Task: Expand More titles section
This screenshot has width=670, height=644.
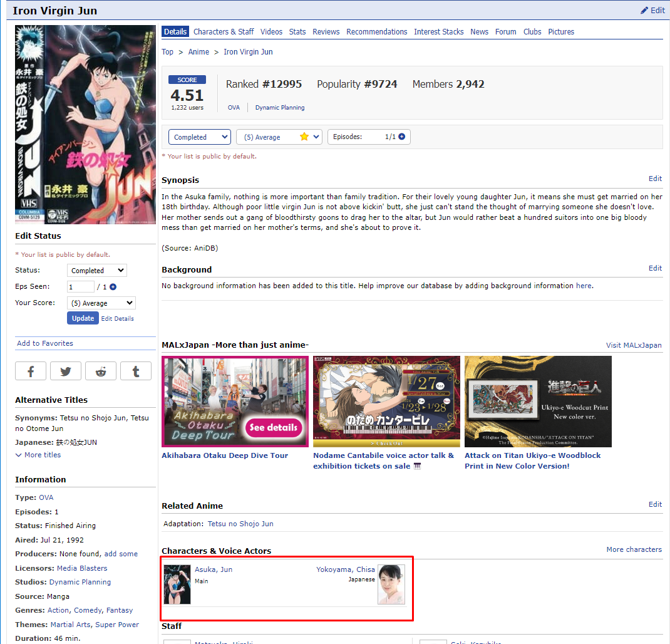Action: (x=38, y=455)
